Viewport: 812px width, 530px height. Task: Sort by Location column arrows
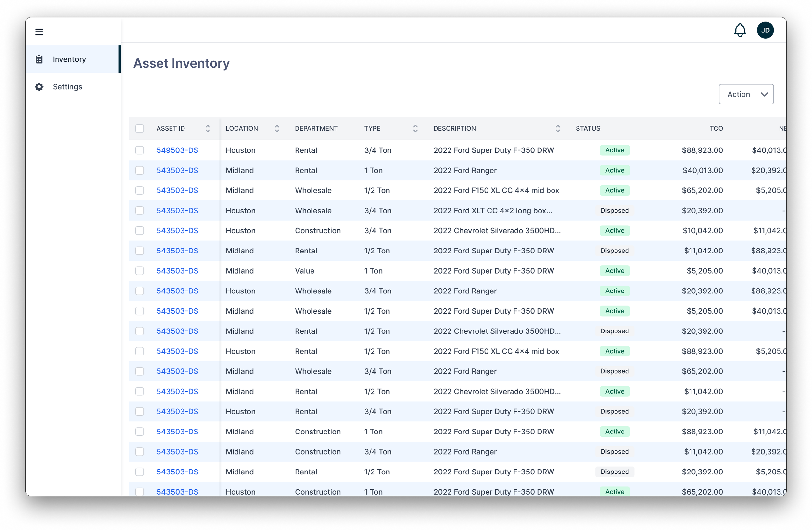click(x=277, y=129)
